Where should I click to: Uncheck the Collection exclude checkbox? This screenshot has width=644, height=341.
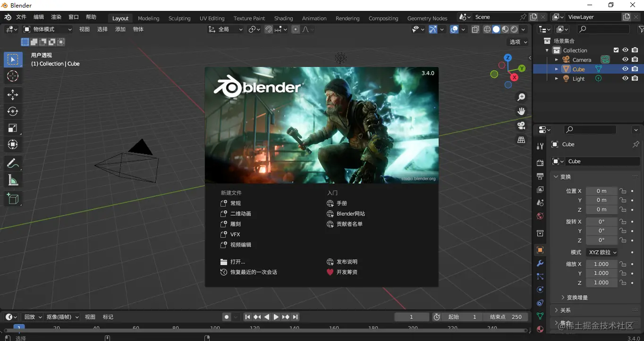[x=616, y=50]
